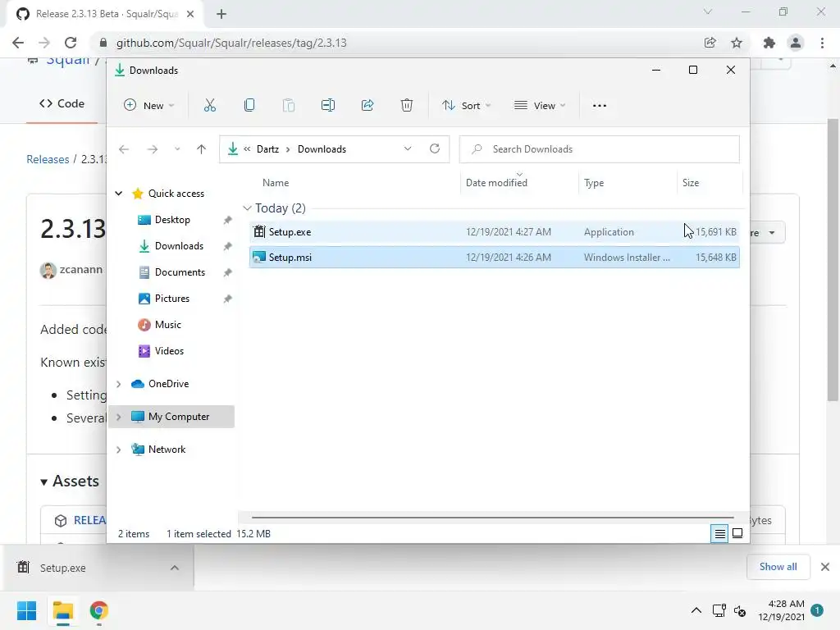Select Pictures in the navigation pane
Screen dimensions: 840x630
coord(171,299)
